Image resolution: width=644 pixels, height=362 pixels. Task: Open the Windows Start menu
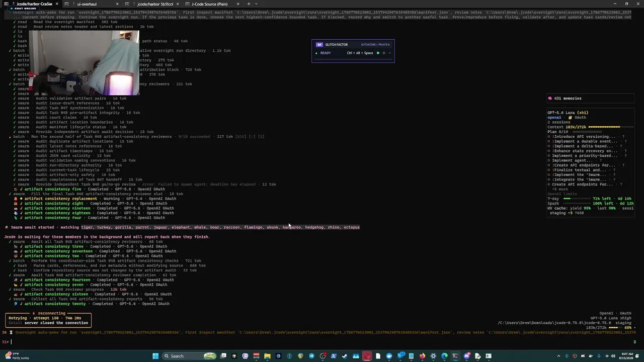point(155,356)
